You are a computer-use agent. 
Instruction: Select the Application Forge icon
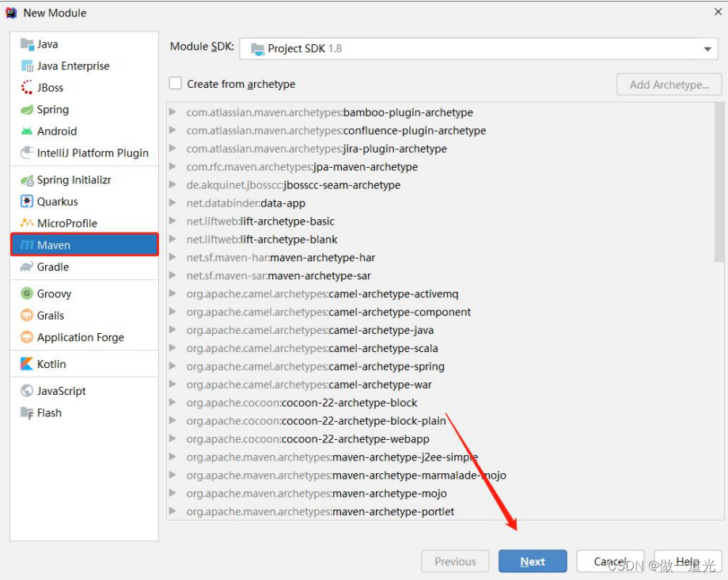click(27, 337)
